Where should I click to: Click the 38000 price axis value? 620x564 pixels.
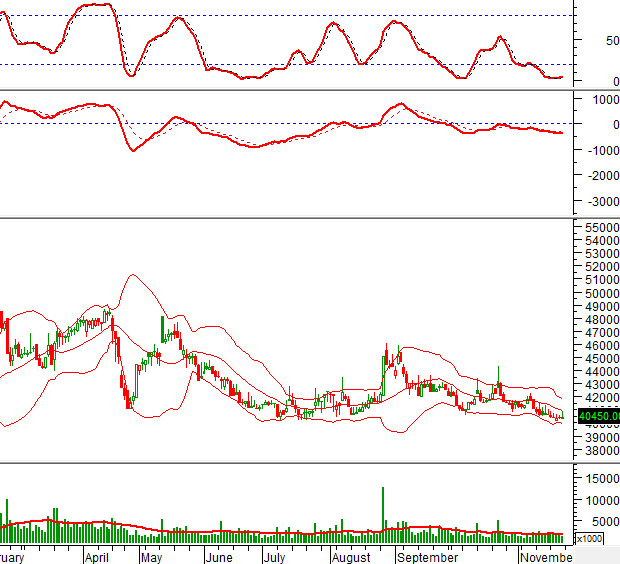click(598, 450)
